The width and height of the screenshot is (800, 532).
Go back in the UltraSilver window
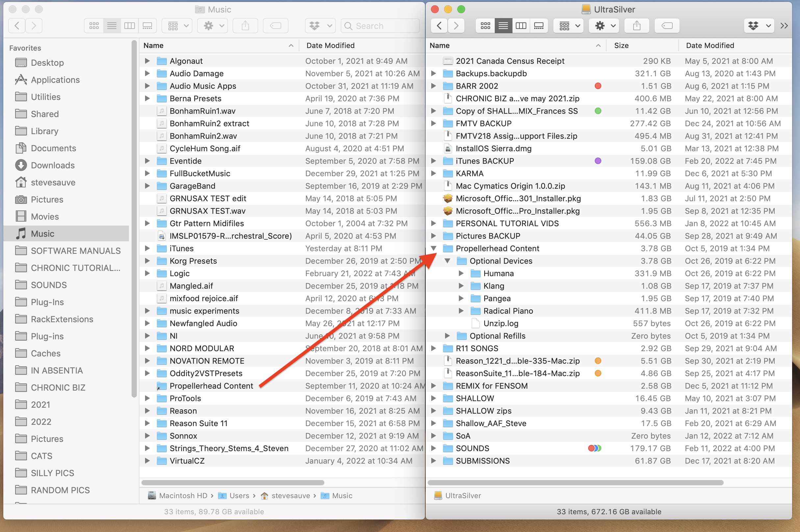click(439, 26)
